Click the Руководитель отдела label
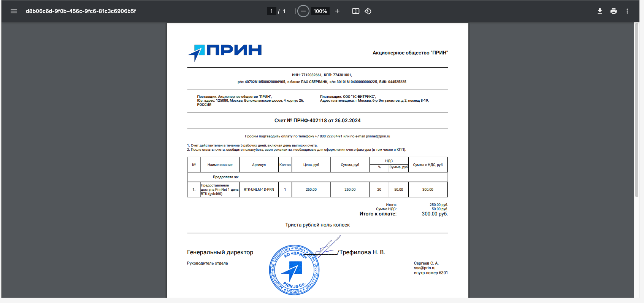 click(207, 263)
